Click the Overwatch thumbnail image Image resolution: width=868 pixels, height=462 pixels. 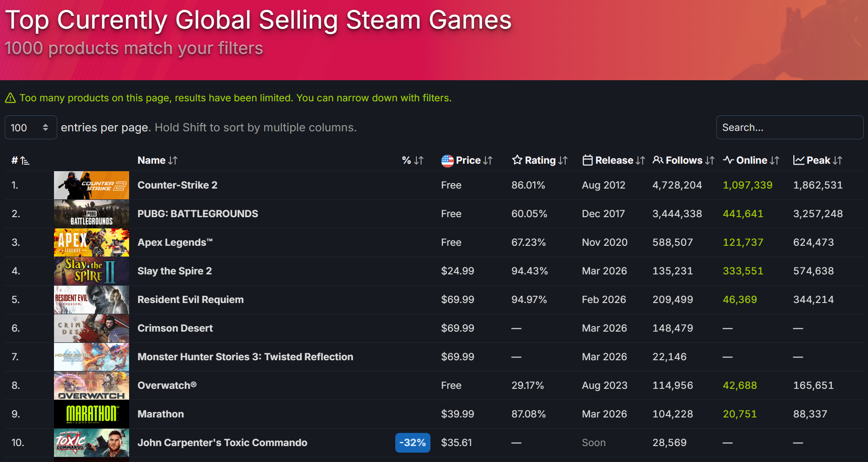92,386
